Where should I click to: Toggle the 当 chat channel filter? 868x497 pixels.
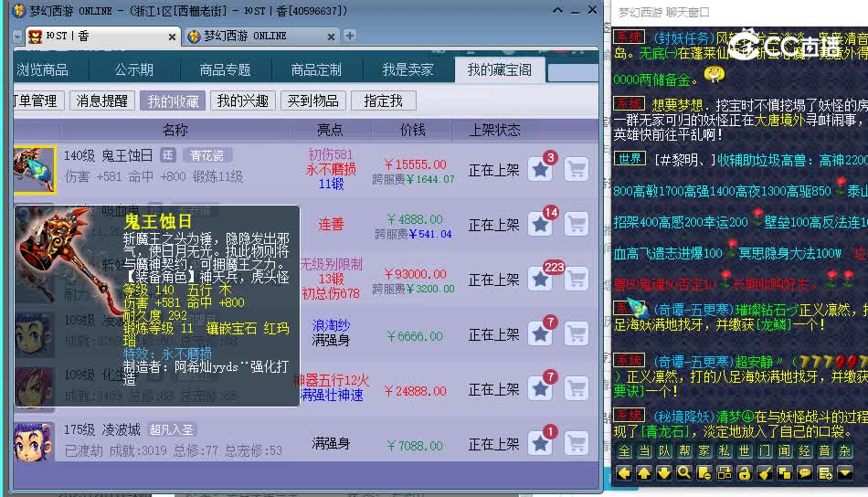[644, 451]
